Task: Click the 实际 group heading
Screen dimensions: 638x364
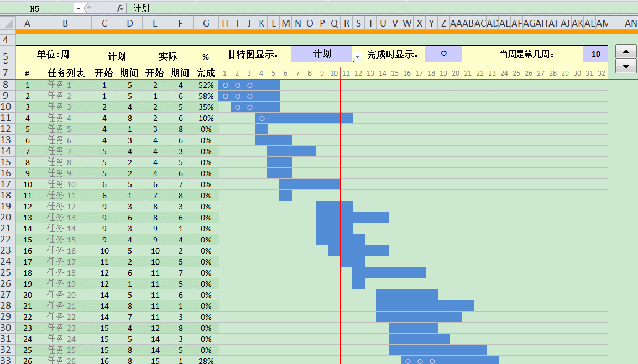Action: pyautogui.click(x=168, y=56)
